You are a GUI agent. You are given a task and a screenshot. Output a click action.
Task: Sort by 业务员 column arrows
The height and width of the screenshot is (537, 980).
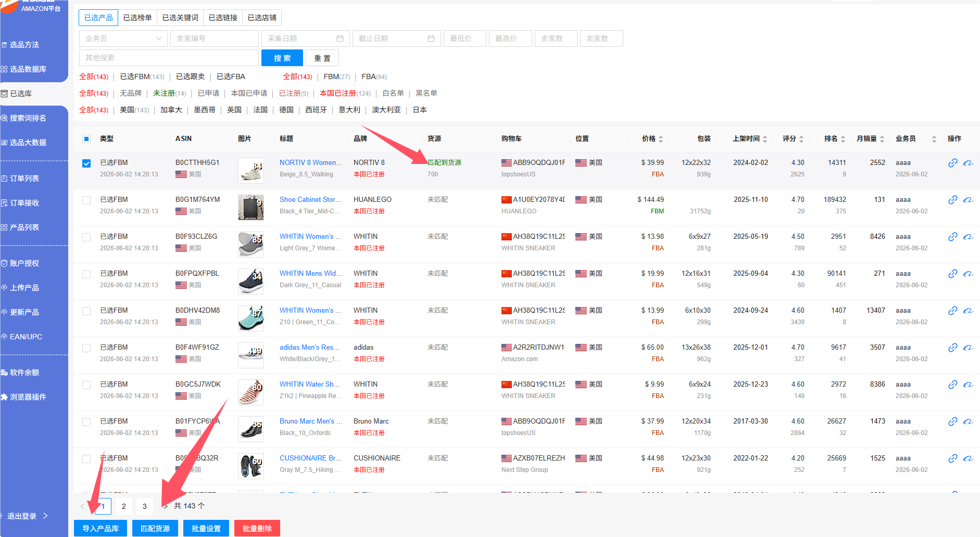tap(934, 139)
